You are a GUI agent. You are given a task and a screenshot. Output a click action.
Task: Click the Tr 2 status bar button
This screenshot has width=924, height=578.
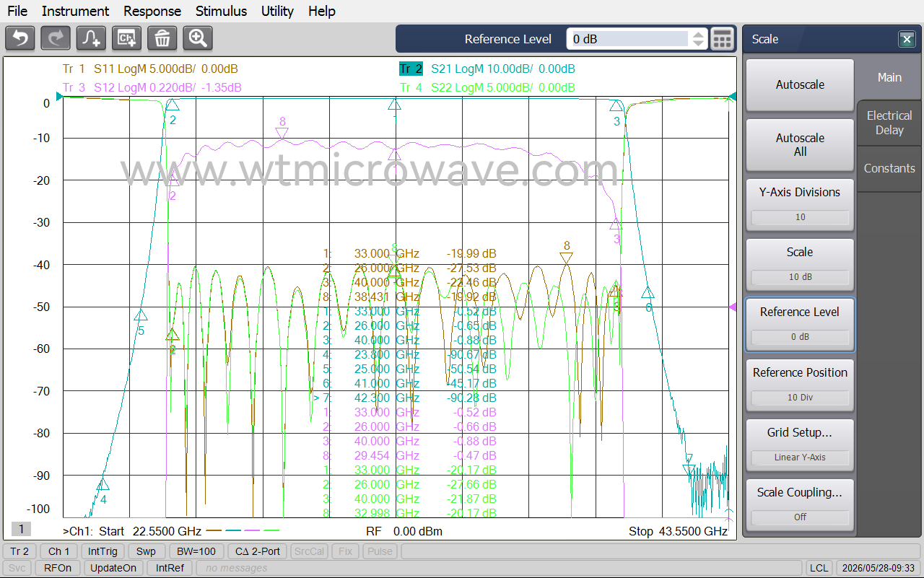(19, 551)
